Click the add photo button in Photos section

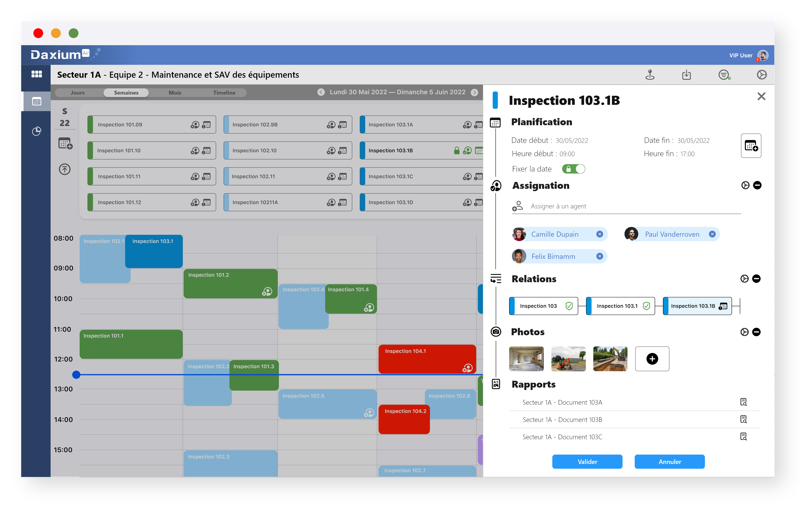[x=651, y=358]
